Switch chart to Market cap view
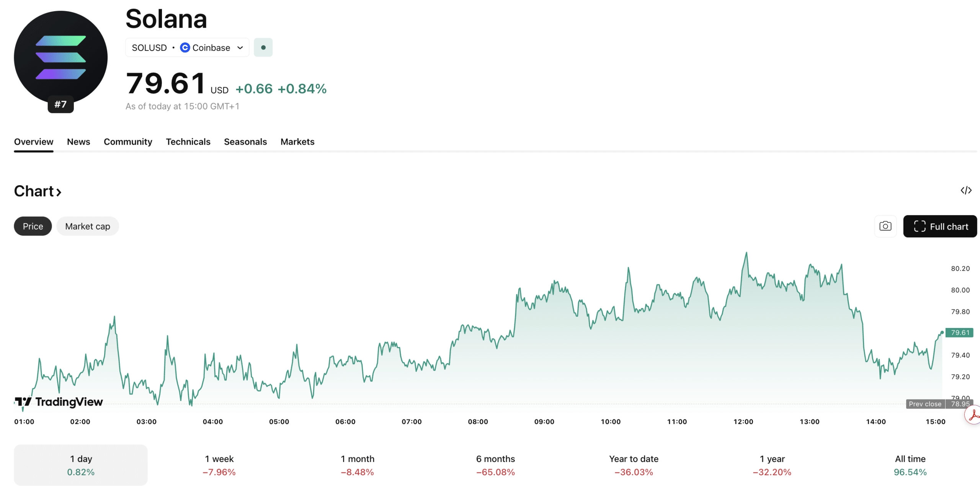Screen dimensions: 980x486 pyautogui.click(x=88, y=226)
